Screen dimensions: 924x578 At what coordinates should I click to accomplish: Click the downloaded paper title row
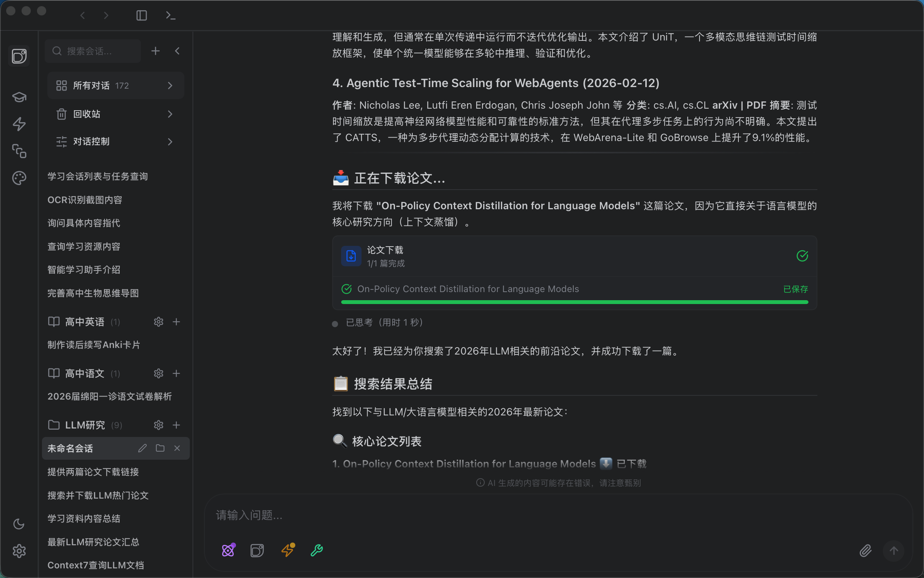click(x=468, y=289)
